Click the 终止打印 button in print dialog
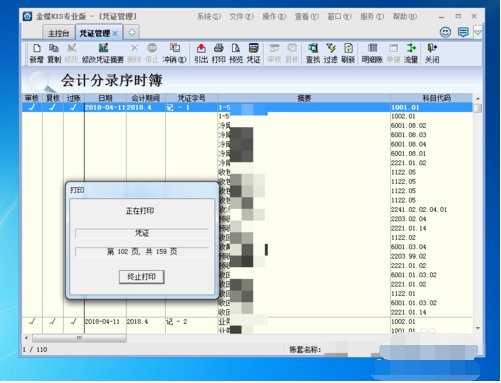This screenshot has height=383, width=501. (x=142, y=277)
